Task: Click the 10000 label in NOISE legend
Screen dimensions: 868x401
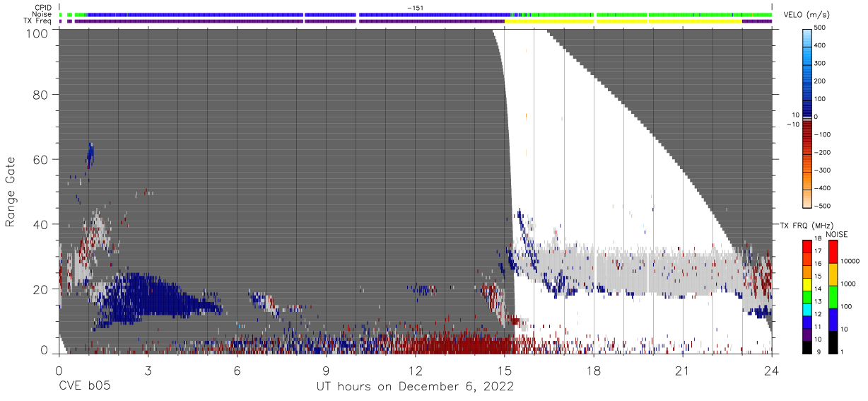Action: [x=851, y=262]
